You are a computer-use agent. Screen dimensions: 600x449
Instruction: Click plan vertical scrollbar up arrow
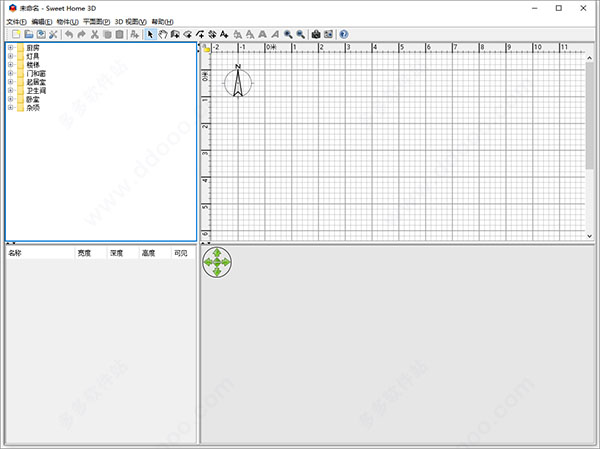click(x=589, y=58)
